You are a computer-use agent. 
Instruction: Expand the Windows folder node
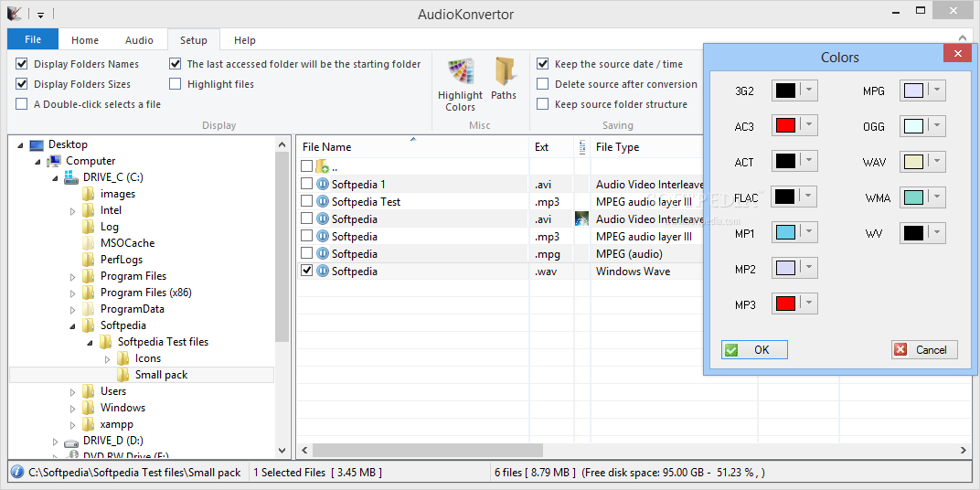72,408
